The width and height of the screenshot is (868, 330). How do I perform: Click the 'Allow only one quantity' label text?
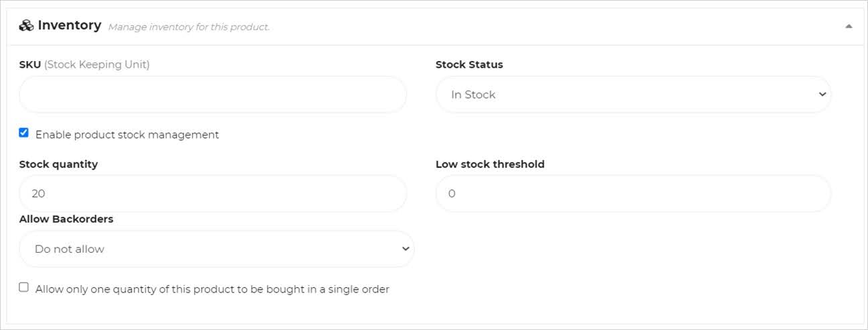212,290
